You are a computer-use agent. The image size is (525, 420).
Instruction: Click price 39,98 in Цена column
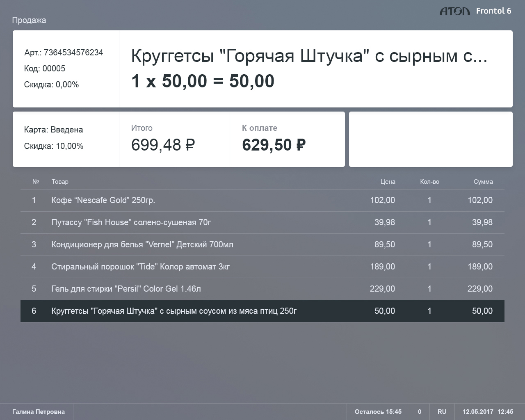pos(385,222)
